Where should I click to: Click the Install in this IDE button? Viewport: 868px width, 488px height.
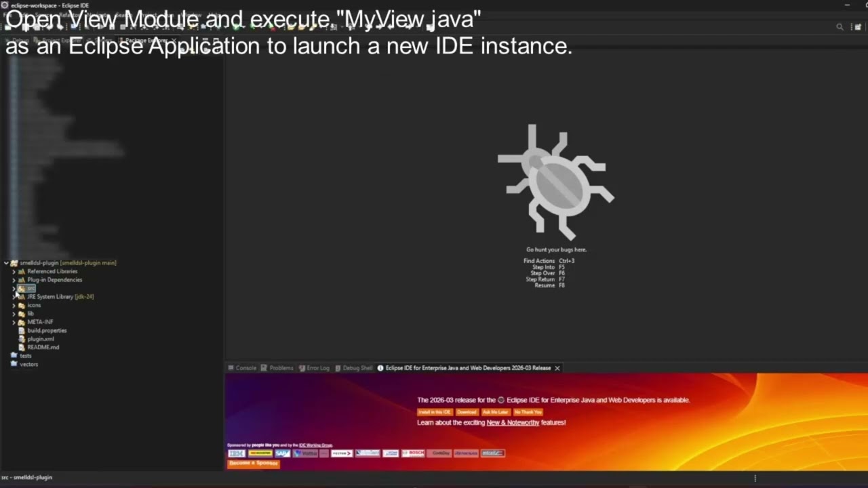pyautogui.click(x=434, y=411)
